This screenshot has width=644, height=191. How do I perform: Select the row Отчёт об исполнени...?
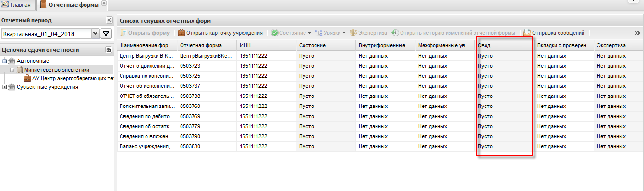click(380, 86)
